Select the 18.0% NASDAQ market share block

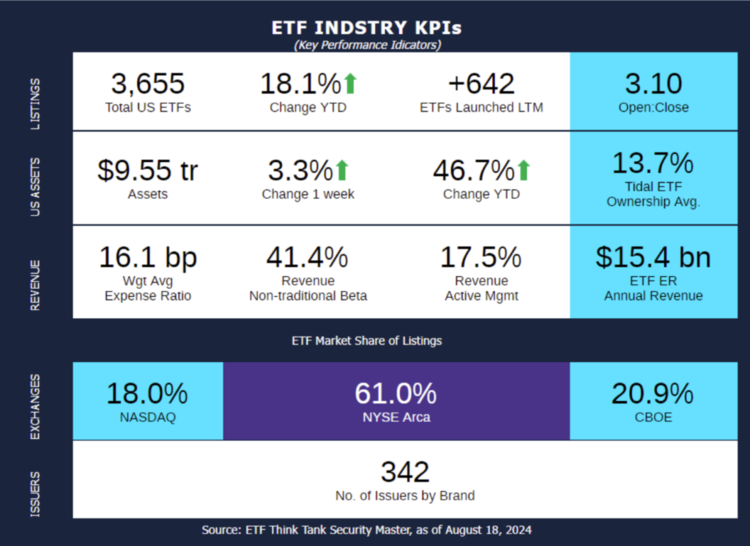[147, 401]
